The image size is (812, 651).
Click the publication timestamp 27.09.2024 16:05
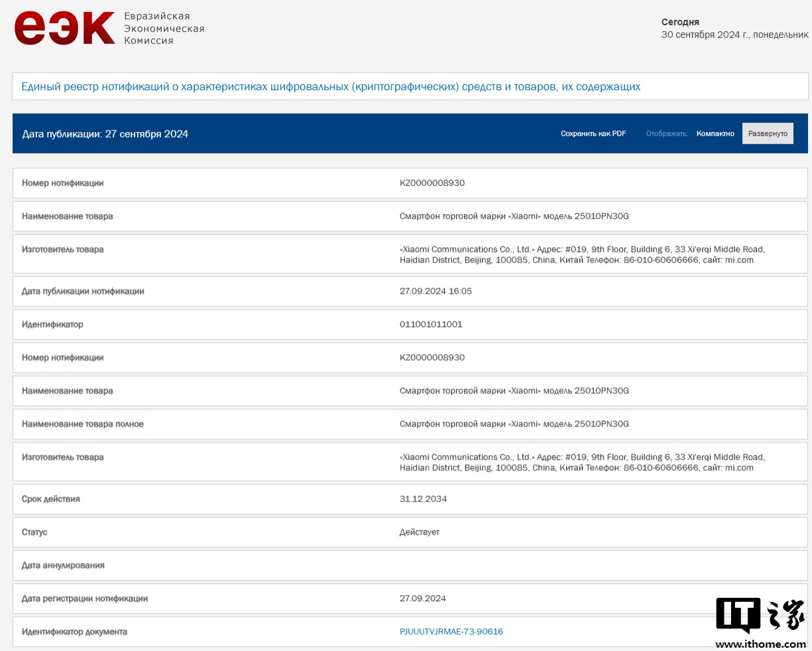click(435, 292)
